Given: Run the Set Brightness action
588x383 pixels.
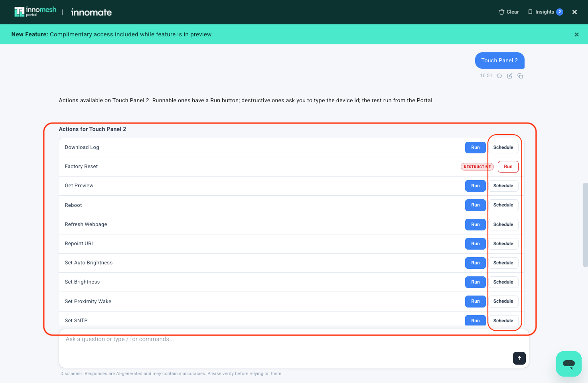Looking at the screenshot, I should [x=476, y=282].
